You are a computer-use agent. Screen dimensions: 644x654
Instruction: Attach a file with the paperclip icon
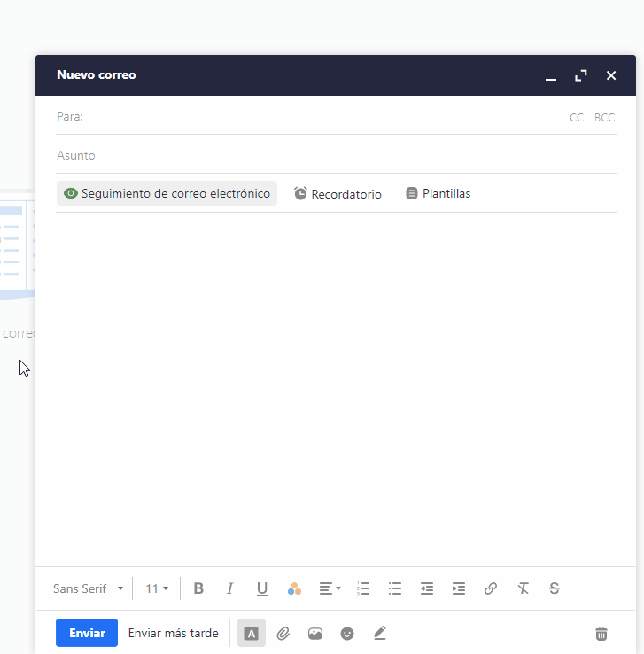click(x=283, y=634)
